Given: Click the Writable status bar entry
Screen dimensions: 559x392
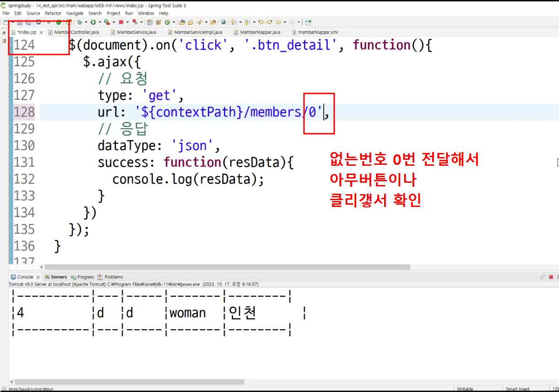Looking at the screenshot, I should tap(465, 389).
